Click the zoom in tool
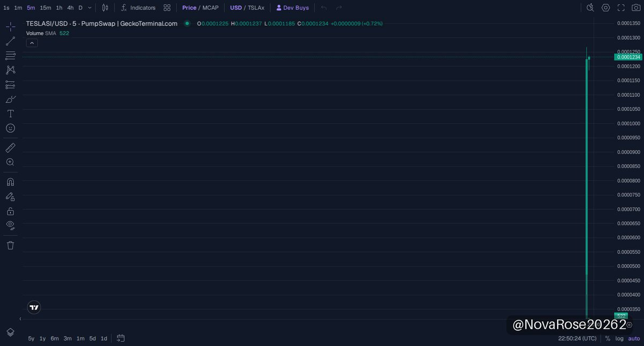Viewport: 644px width, 346px height. coord(11,162)
